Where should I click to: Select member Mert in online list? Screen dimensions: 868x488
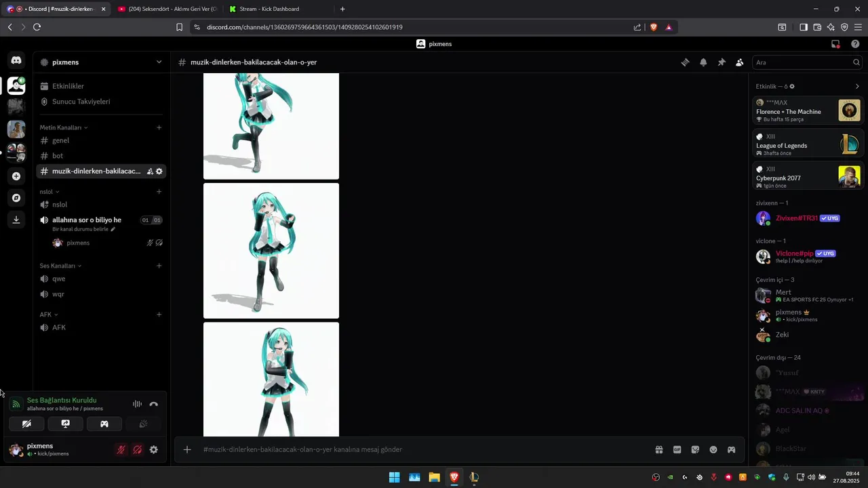[808, 296]
